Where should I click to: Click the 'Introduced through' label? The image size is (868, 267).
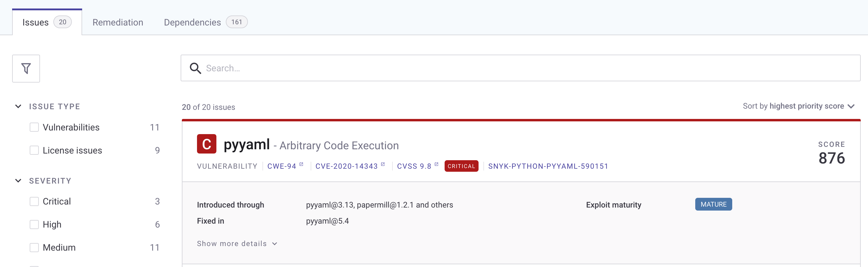[230, 205]
